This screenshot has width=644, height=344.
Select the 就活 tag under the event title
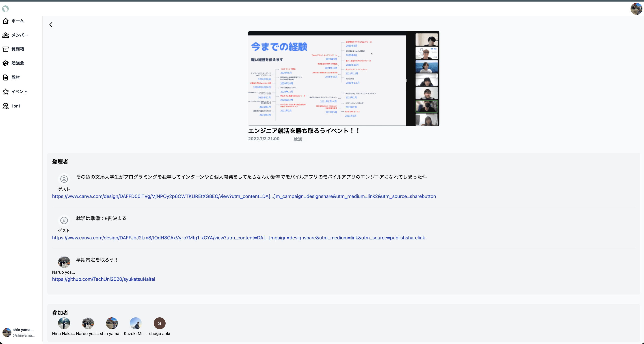tap(298, 139)
